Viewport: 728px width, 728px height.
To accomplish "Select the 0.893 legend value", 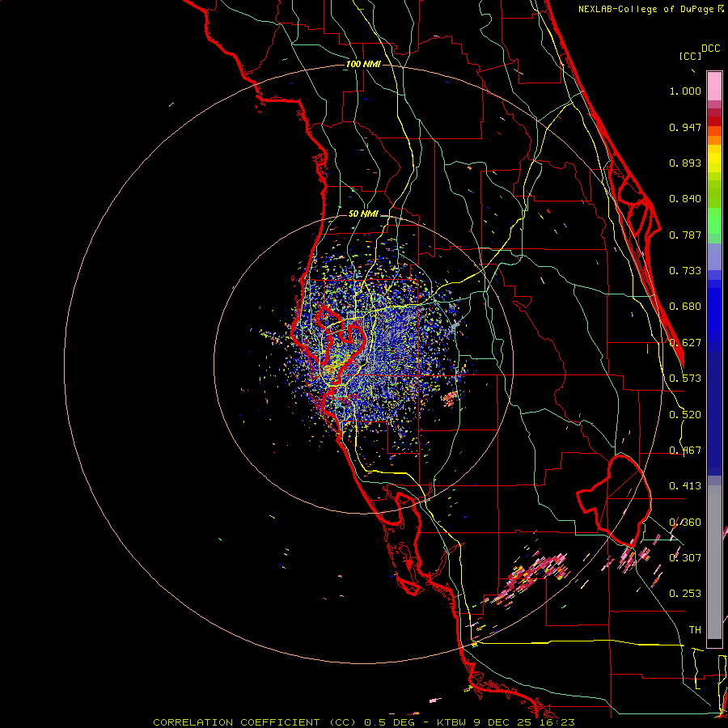I will tap(685, 163).
